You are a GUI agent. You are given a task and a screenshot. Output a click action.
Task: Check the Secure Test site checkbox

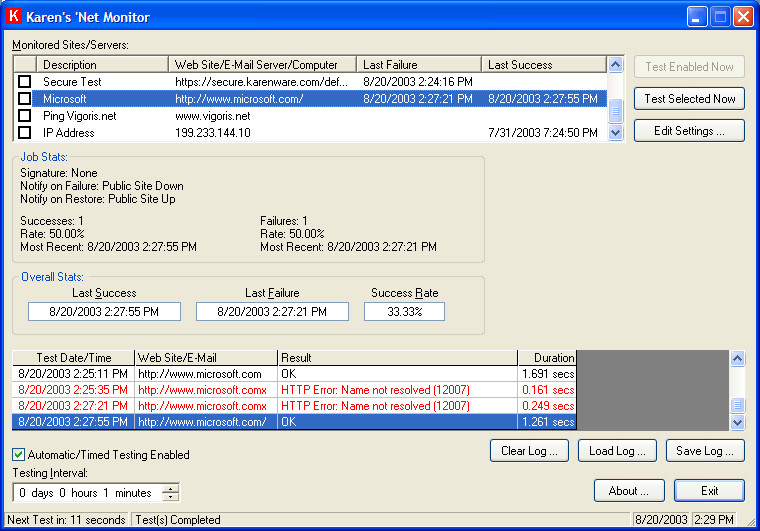point(25,82)
